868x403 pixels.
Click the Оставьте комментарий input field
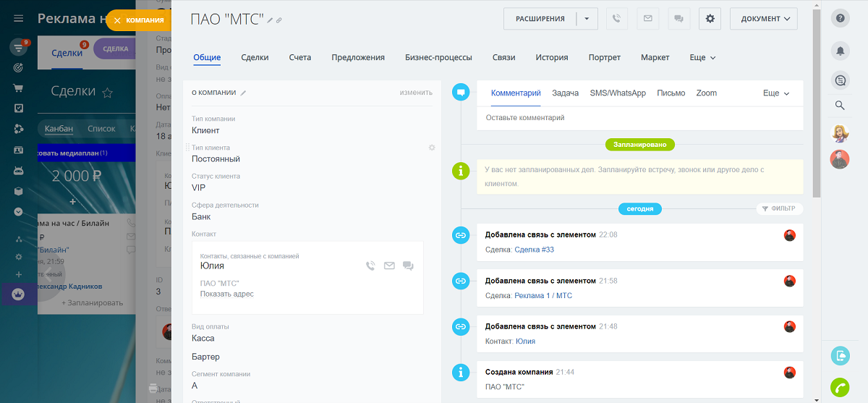tap(640, 117)
